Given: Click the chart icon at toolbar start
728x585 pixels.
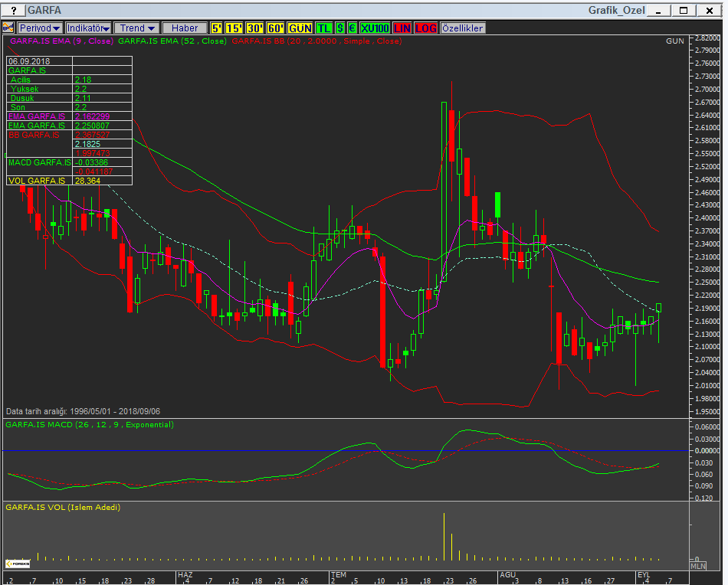Looking at the screenshot, I should [8, 28].
